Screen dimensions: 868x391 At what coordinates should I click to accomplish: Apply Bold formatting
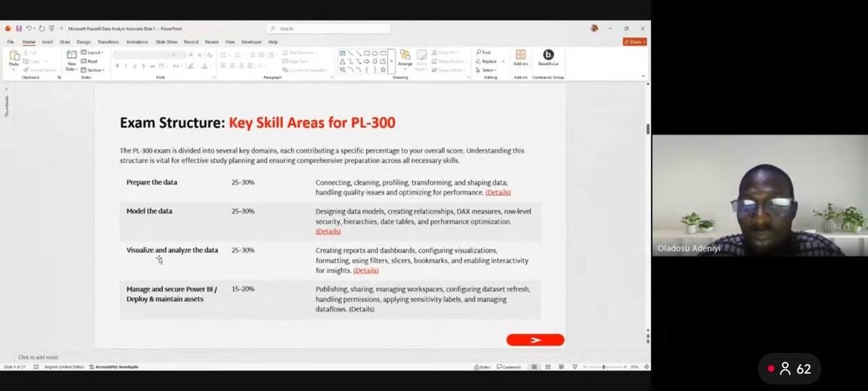click(116, 66)
